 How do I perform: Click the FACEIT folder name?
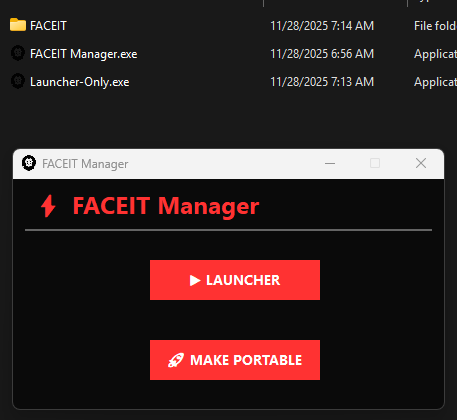point(48,26)
